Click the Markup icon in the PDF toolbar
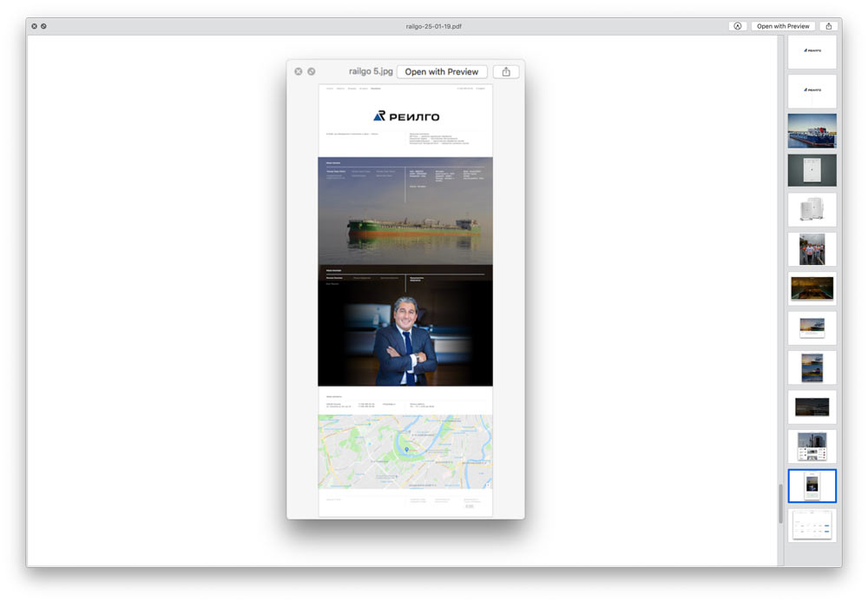Image resolution: width=868 pixels, height=602 pixels. coord(738,26)
